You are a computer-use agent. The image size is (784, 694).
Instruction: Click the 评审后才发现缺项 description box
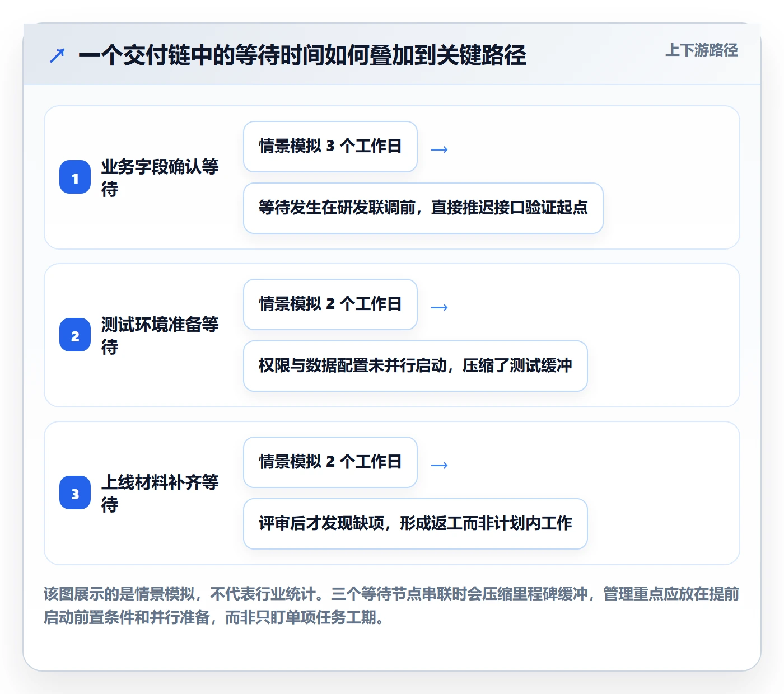(x=416, y=524)
